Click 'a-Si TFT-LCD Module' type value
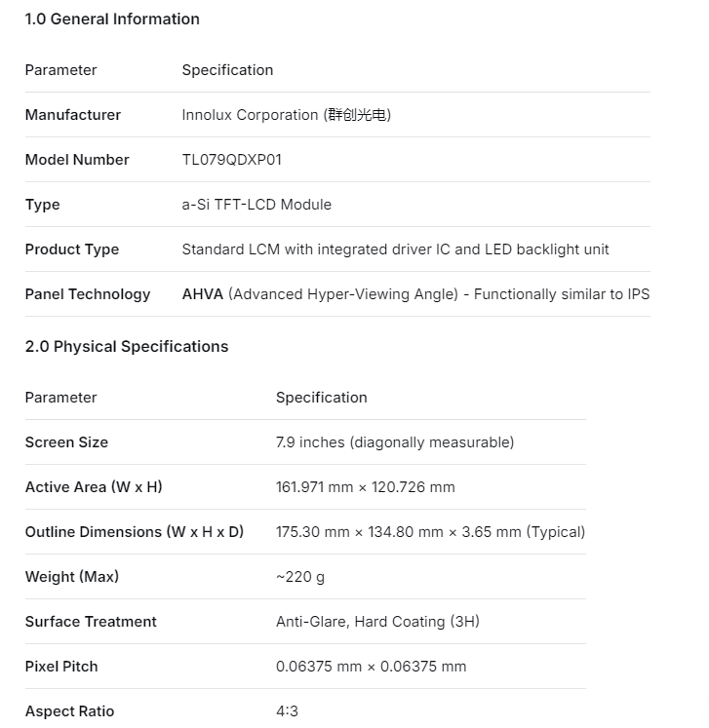 tap(256, 205)
